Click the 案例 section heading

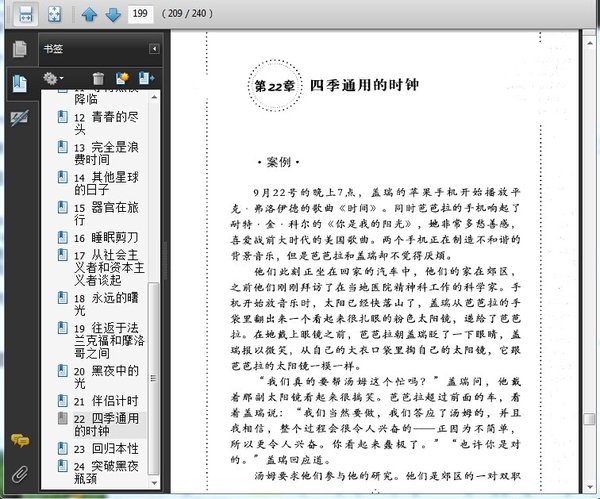[279, 162]
